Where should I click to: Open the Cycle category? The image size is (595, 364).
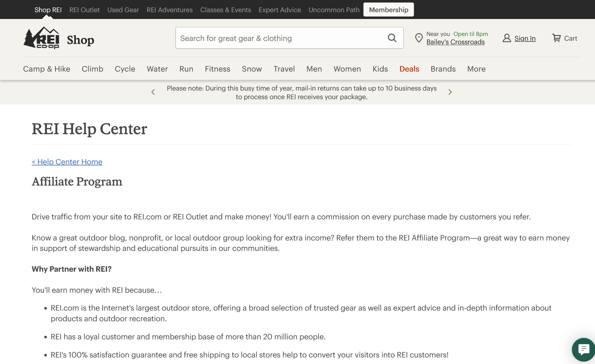125,69
